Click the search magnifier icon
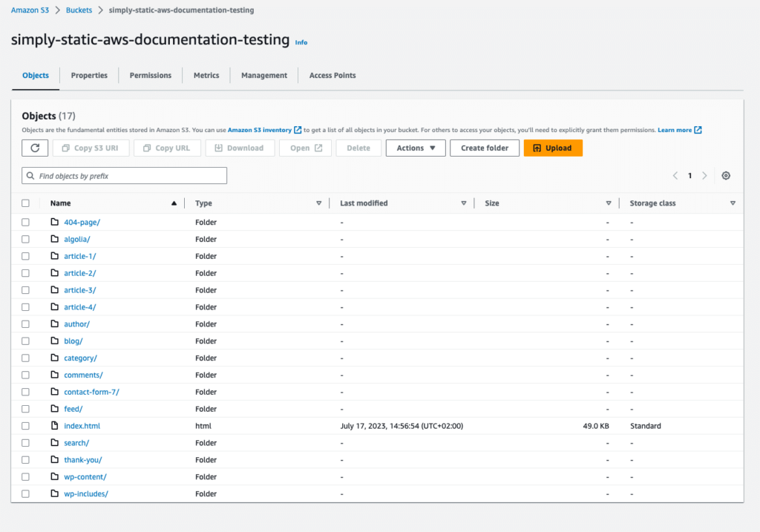This screenshot has width=760, height=532. [x=30, y=175]
